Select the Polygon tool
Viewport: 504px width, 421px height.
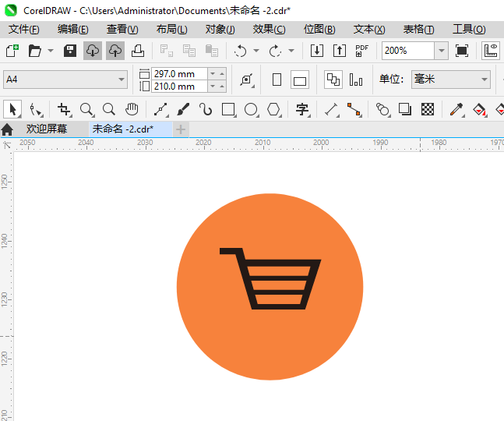coord(274,109)
